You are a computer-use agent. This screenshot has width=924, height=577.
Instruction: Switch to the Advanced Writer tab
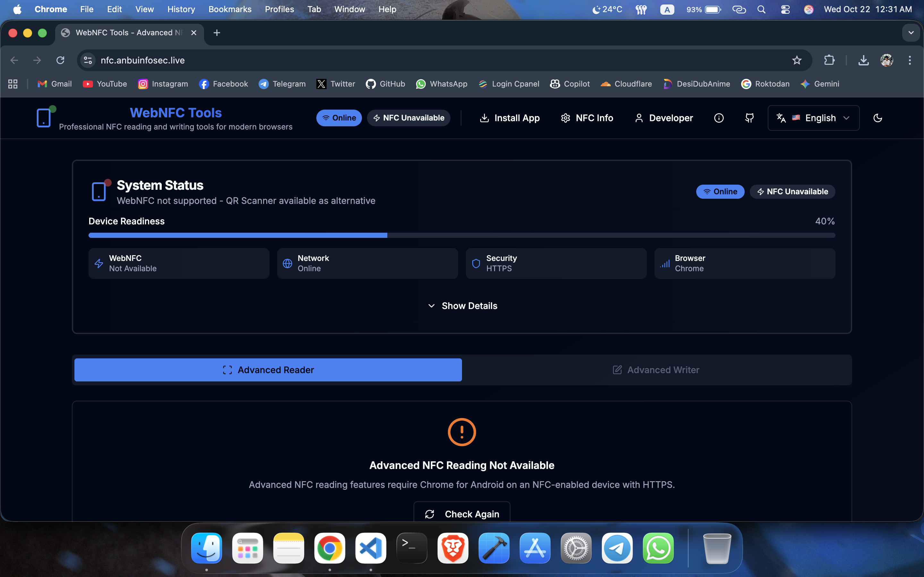[656, 370]
